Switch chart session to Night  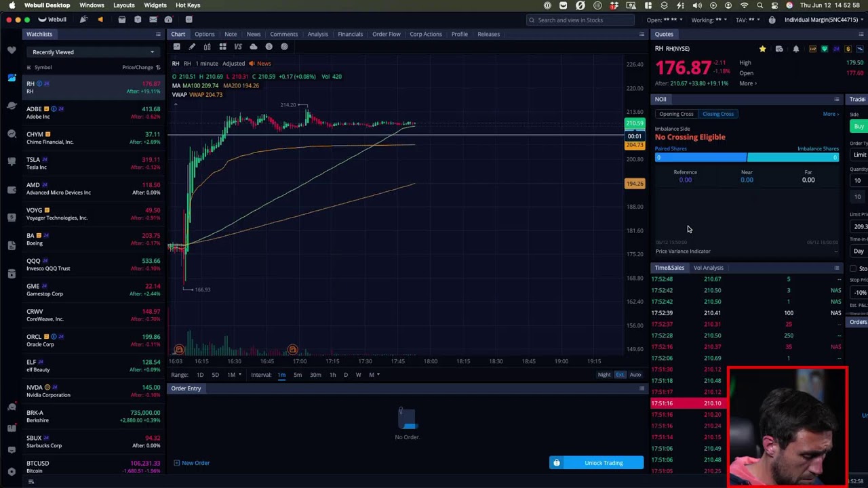[x=604, y=375]
